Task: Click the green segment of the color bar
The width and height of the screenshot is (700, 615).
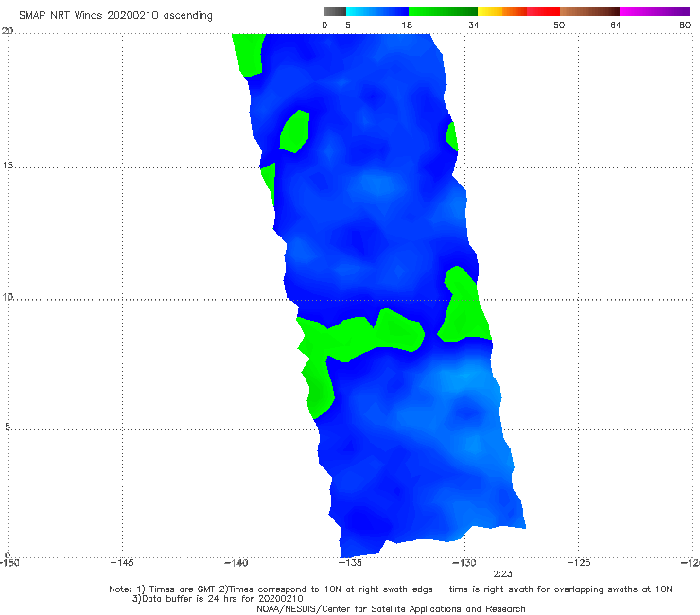Action: click(x=443, y=11)
